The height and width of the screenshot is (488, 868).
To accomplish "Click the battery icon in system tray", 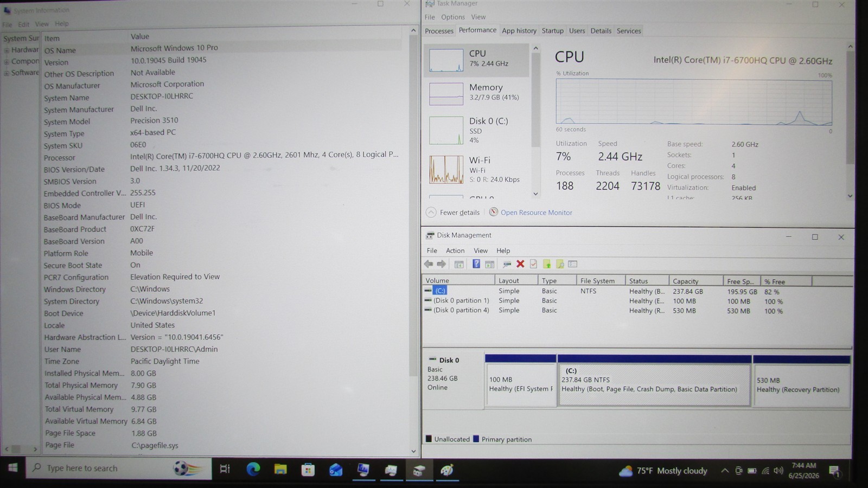I will pyautogui.click(x=752, y=471).
